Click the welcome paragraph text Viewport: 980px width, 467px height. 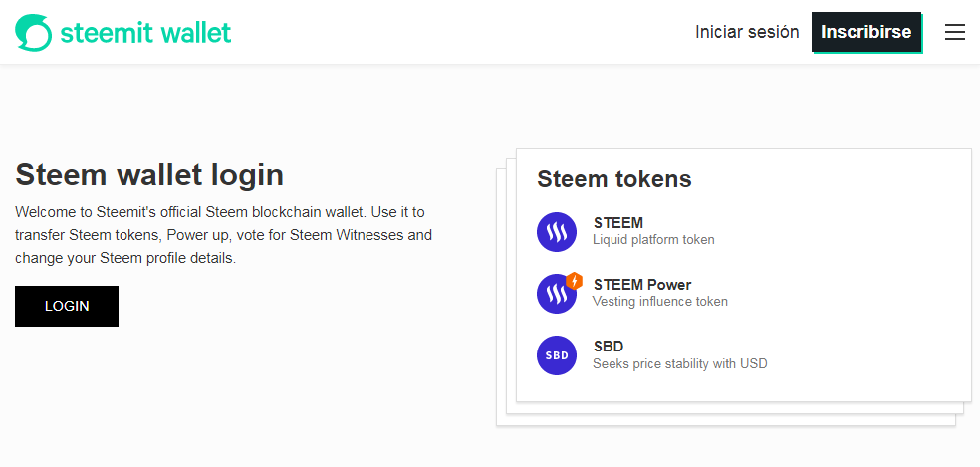223,235
